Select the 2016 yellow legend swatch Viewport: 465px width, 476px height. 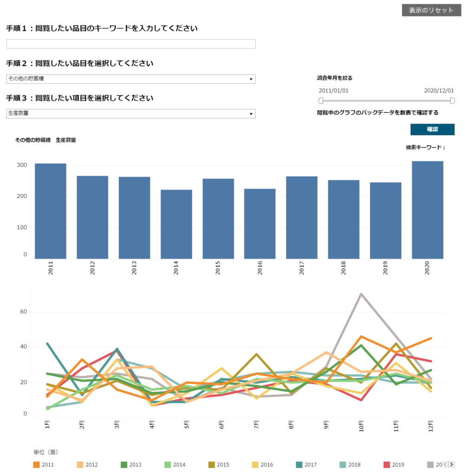click(255, 464)
